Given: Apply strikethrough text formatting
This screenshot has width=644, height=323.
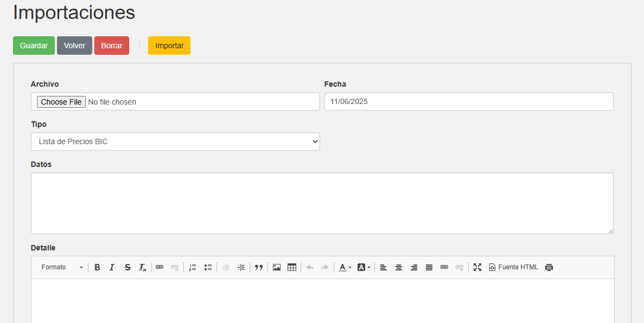Looking at the screenshot, I should [x=127, y=267].
